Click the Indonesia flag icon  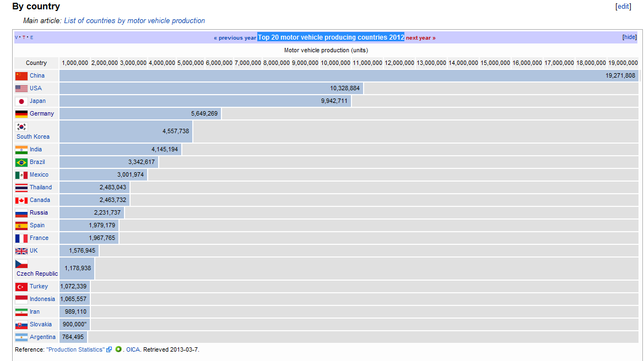[21, 299]
